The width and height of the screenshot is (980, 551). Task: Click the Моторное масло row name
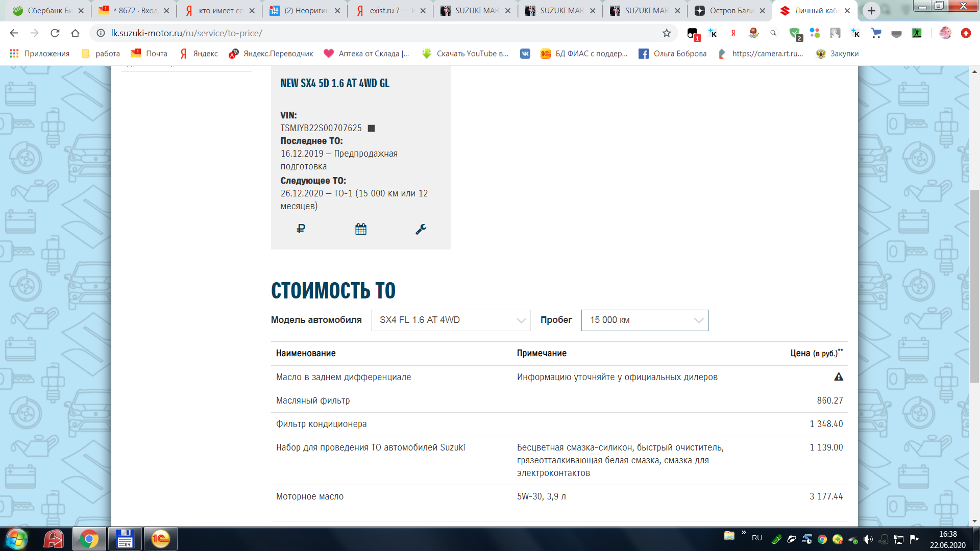coord(310,496)
